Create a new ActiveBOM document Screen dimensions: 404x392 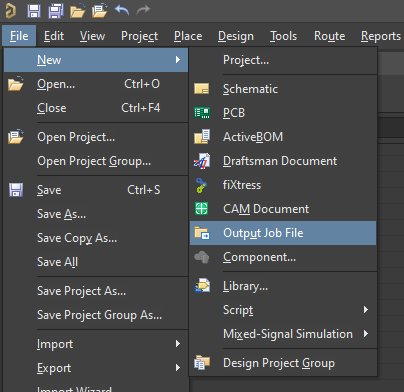coord(283,137)
